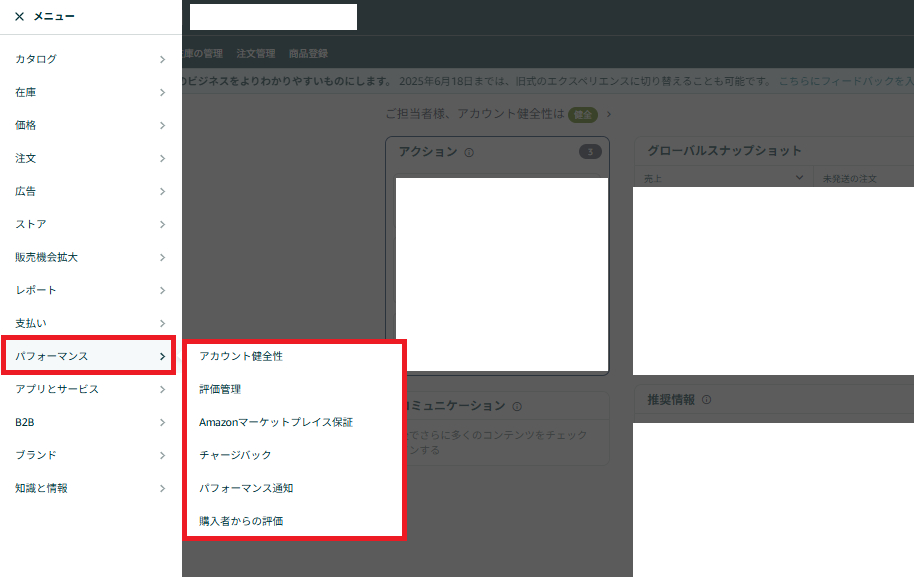Viewport: 914px width, 577px height.
Task: Open 注文管理 from the top navigation
Action: (x=259, y=53)
